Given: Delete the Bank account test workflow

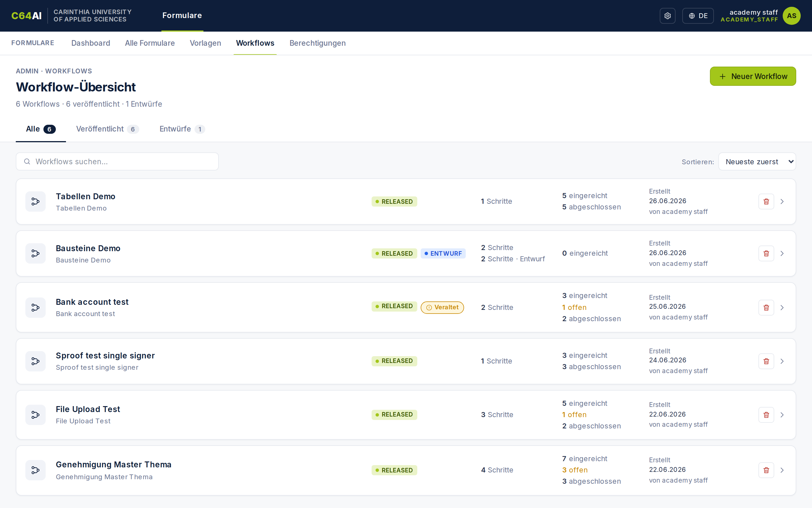Looking at the screenshot, I should 766,307.
